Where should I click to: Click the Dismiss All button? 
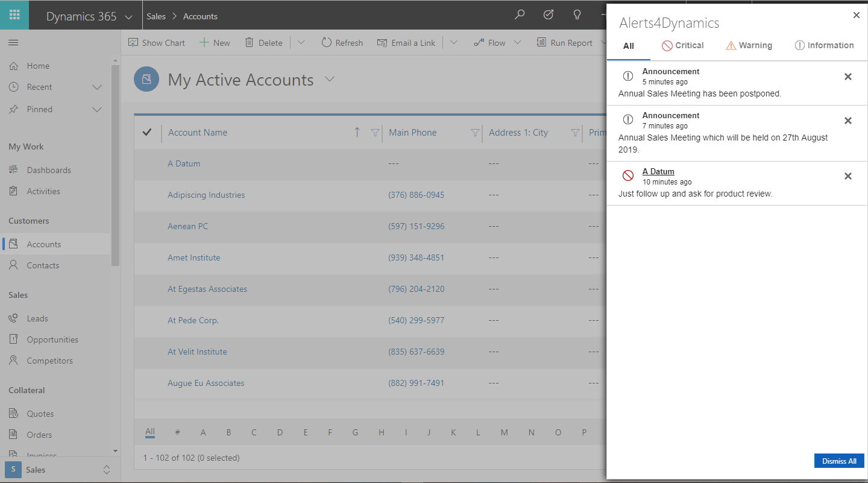pos(839,461)
